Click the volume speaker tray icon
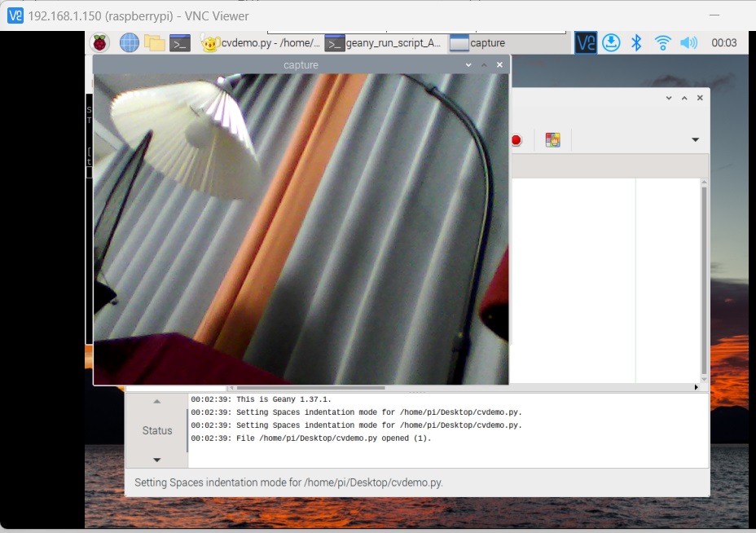The height and width of the screenshot is (533, 756). click(x=688, y=43)
